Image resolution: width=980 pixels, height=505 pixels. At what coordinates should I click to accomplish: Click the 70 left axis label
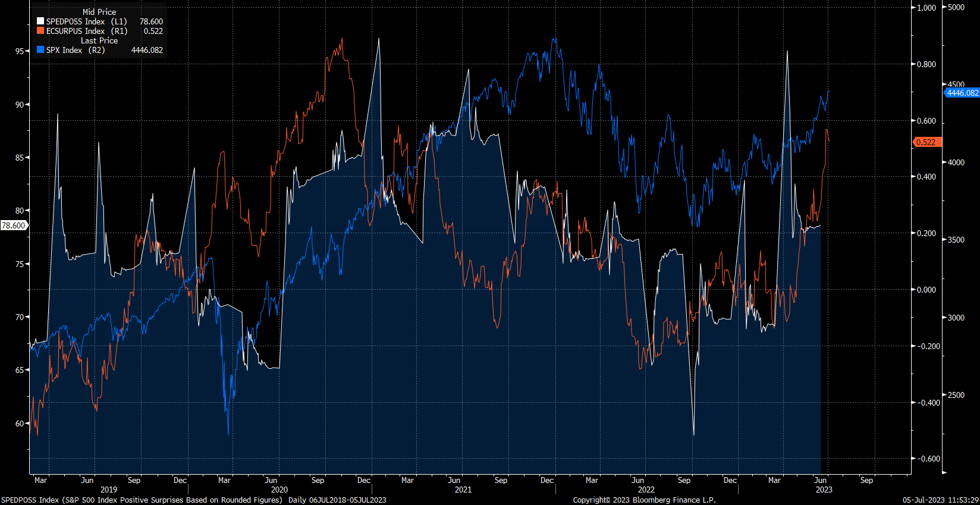[20, 317]
